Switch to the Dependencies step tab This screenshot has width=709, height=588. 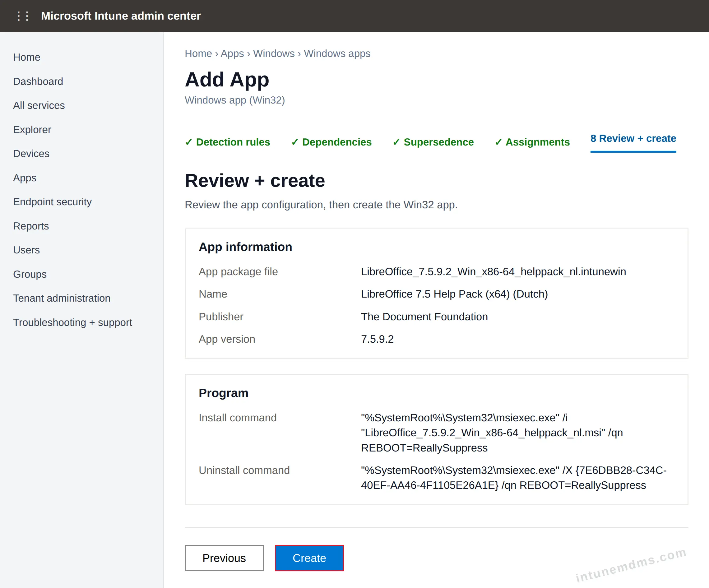[x=331, y=142]
